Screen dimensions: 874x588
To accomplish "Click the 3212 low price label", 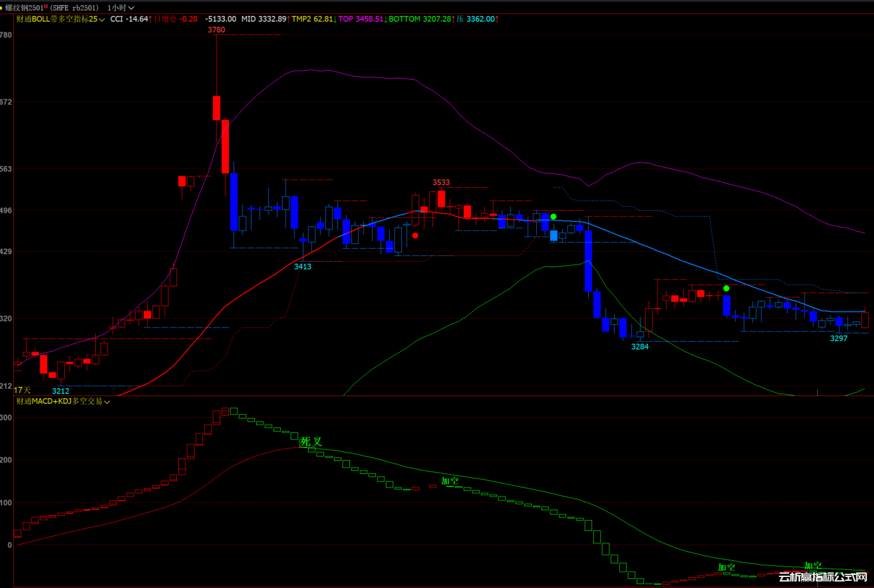I will (x=61, y=391).
